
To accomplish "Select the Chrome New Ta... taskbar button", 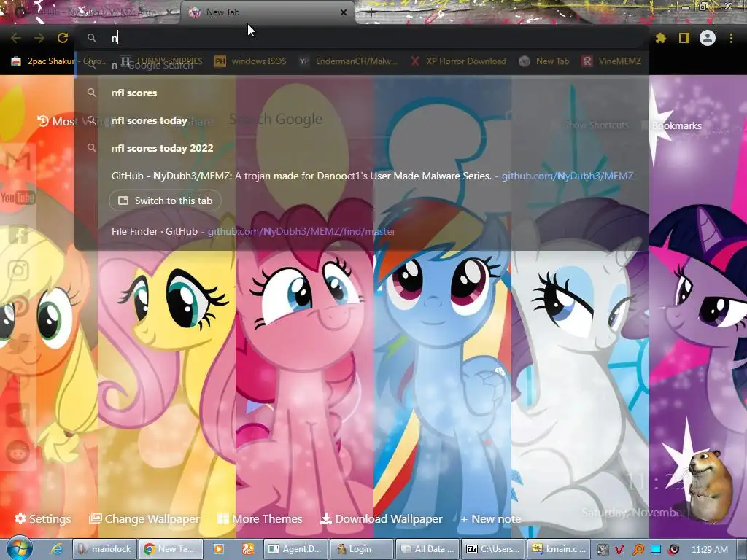I will click(x=171, y=549).
